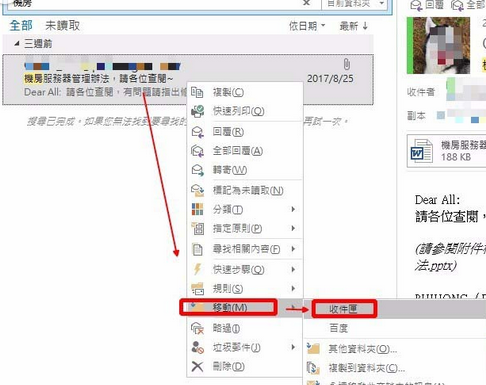Click the Quick Print printer icon

[197, 111]
